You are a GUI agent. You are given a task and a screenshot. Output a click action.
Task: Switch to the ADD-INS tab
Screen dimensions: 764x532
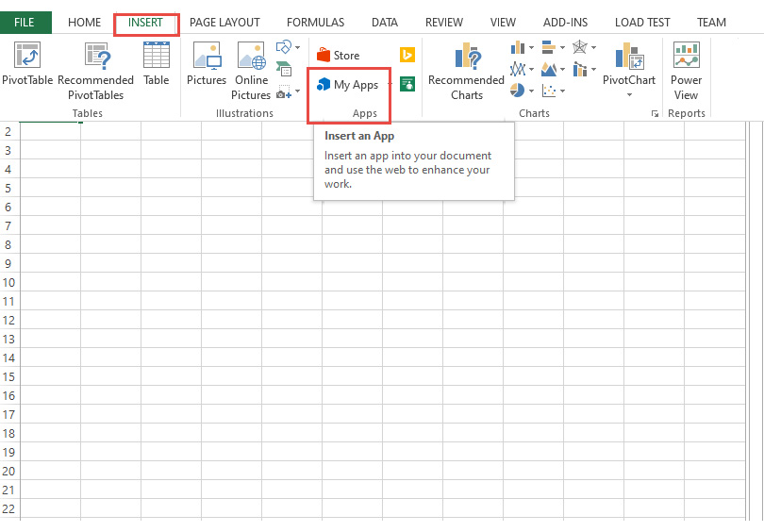tap(565, 23)
